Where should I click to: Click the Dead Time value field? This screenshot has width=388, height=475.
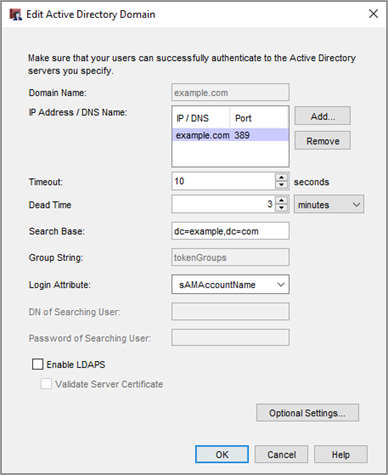[223, 204]
